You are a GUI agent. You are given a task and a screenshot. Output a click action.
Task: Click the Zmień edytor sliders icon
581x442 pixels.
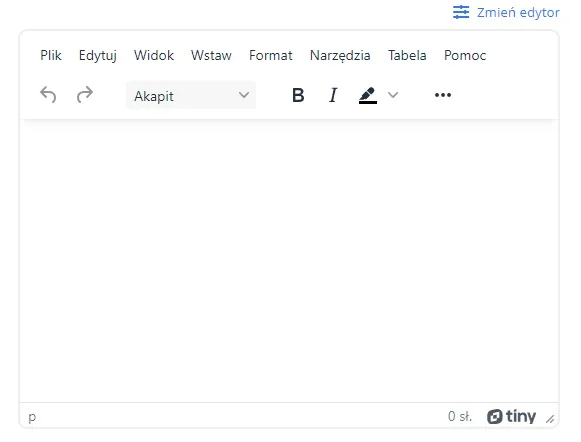[461, 12]
